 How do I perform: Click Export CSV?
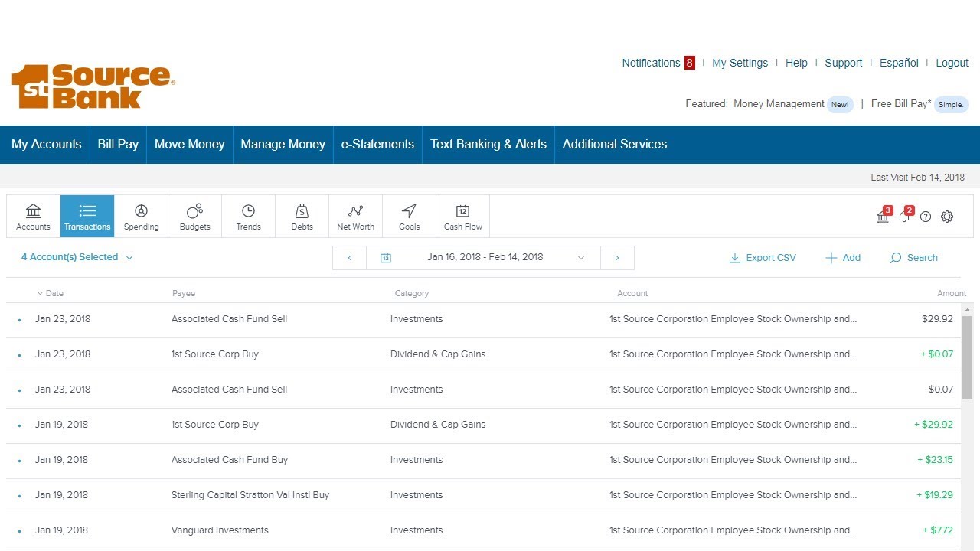763,258
